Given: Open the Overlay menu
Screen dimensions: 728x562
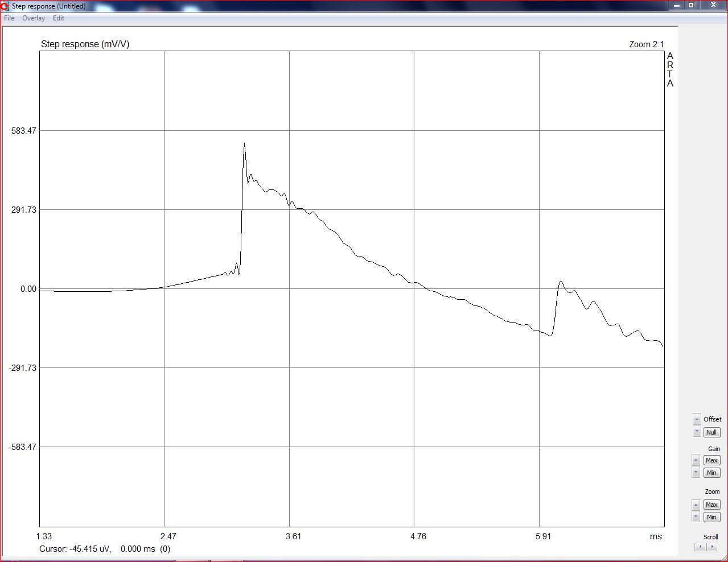Looking at the screenshot, I should point(34,18).
